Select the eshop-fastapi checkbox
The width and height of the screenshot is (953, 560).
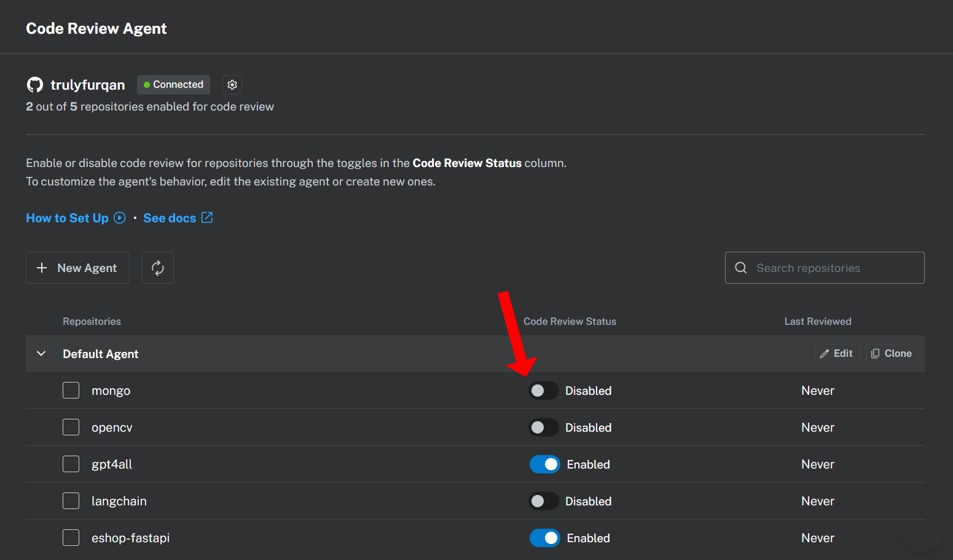click(71, 538)
